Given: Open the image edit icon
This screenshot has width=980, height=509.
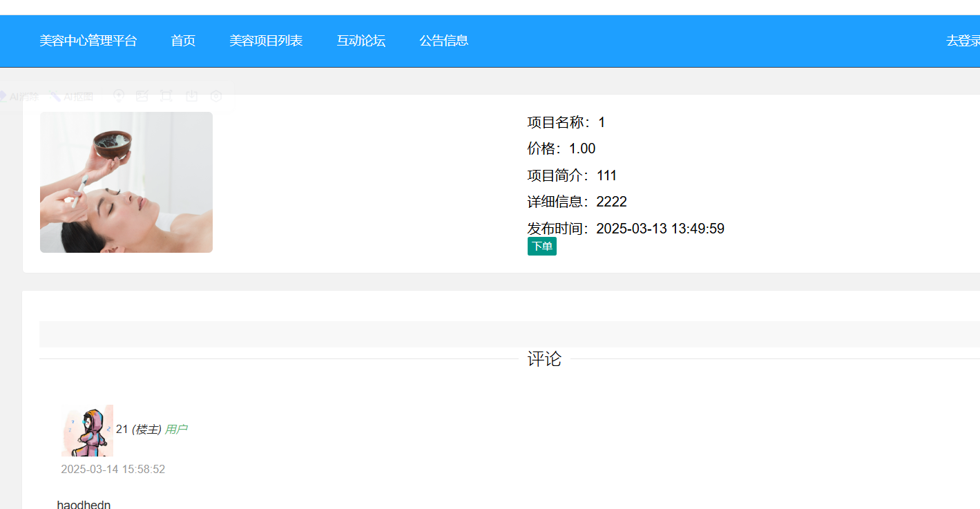Looking at the screenshot, I should click(x=142, y=96).
